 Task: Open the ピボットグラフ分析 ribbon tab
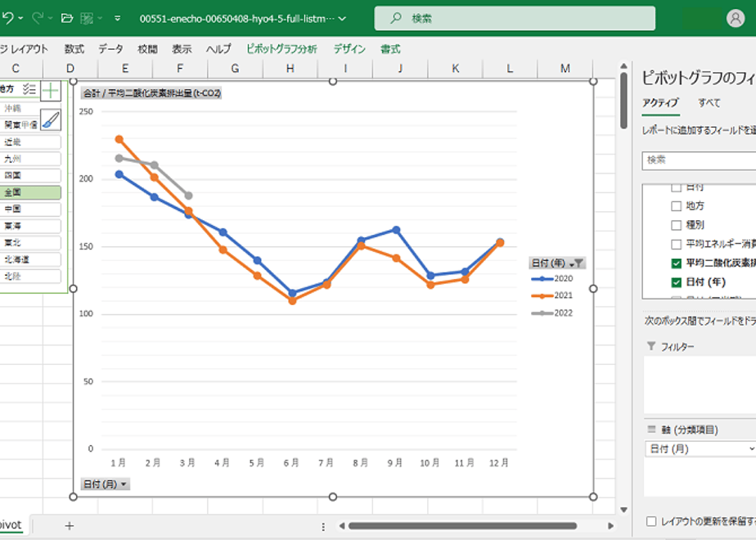tap(282, 49)
